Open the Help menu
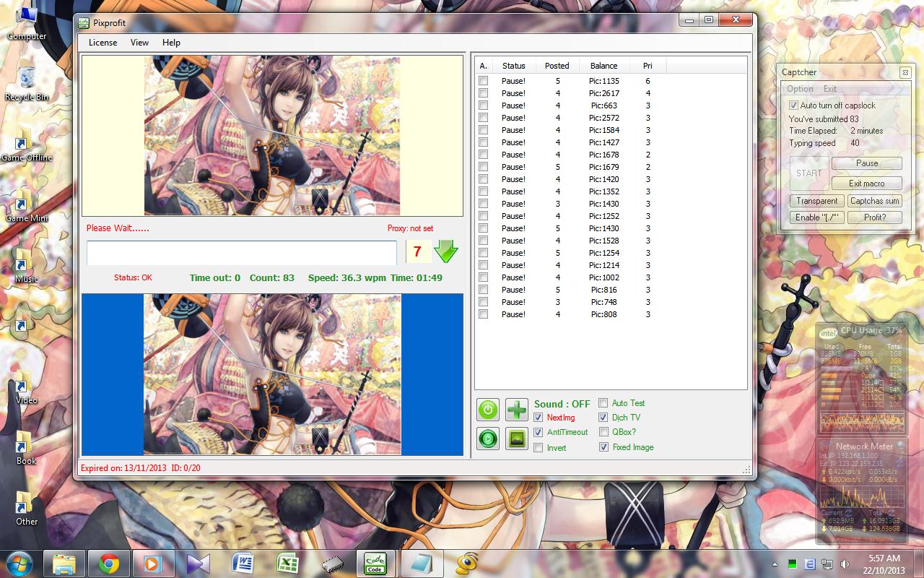Image resolution: width=924 pixels, height=578 pixels. [x=171, y=43]
